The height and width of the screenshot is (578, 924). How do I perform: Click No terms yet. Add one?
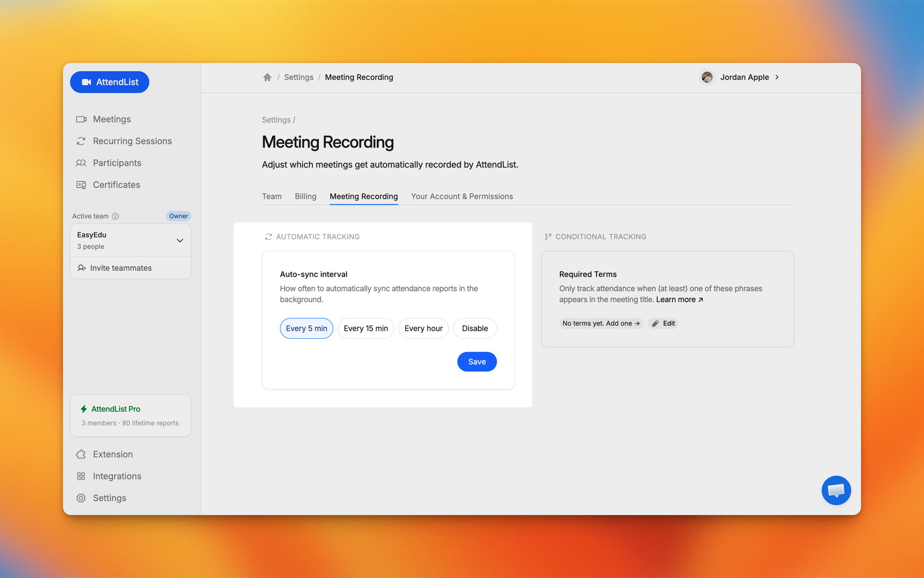(601, 323)
